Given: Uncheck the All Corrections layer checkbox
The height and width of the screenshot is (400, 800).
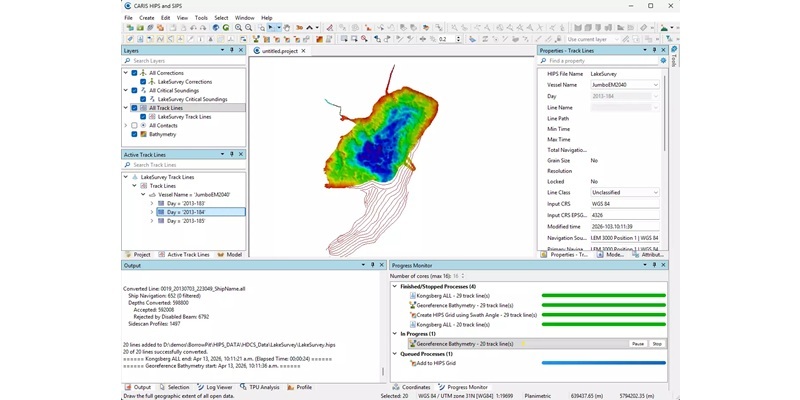Looking at the screenshot, I should [x=134, y=73].
